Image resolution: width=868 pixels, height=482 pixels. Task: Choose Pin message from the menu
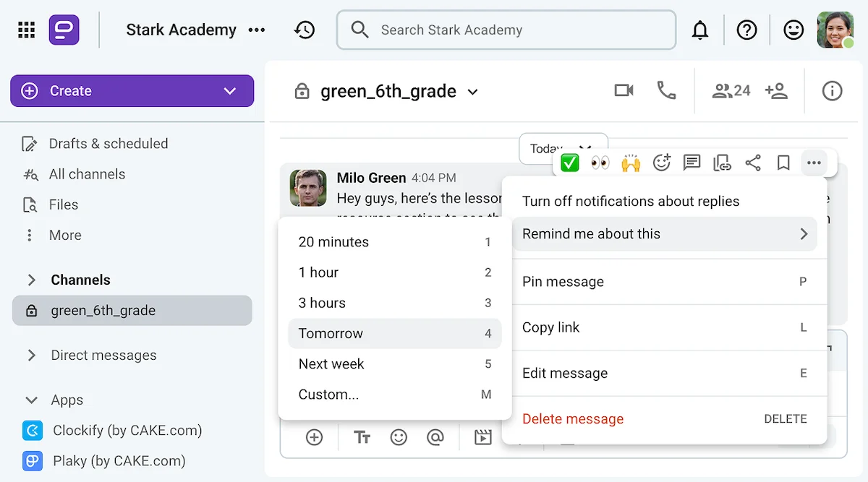click(x=563, y=282)
